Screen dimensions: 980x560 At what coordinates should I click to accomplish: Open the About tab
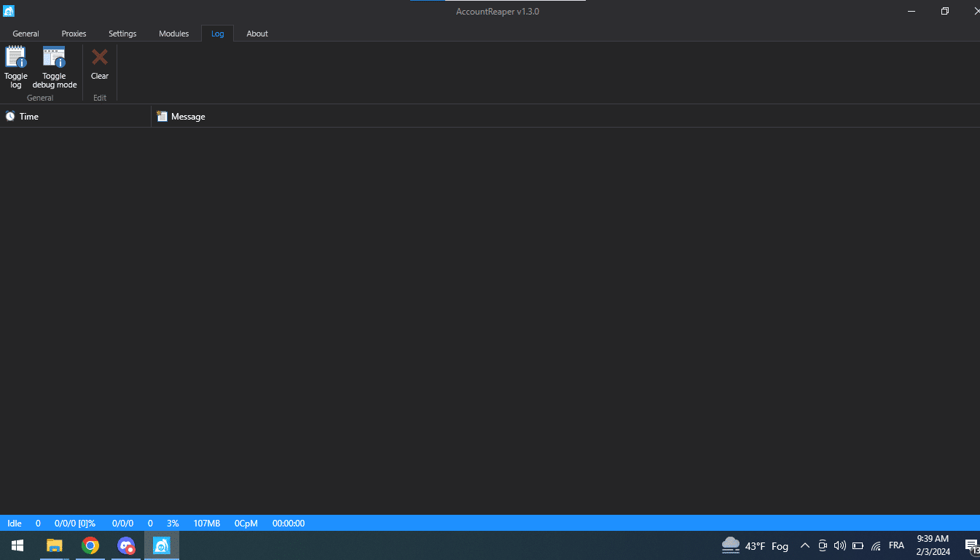[x=257, y=34]
